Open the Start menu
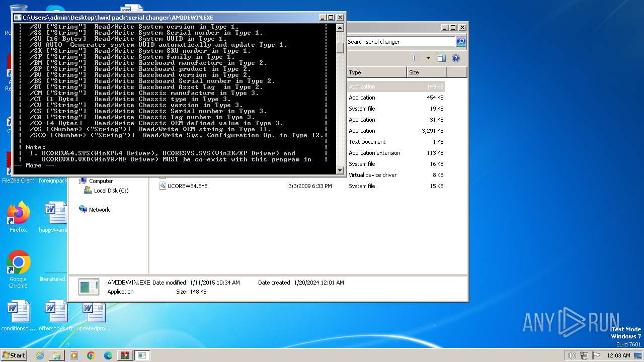The height and width of the screenshot is (362, 644). tap(14, 355)
